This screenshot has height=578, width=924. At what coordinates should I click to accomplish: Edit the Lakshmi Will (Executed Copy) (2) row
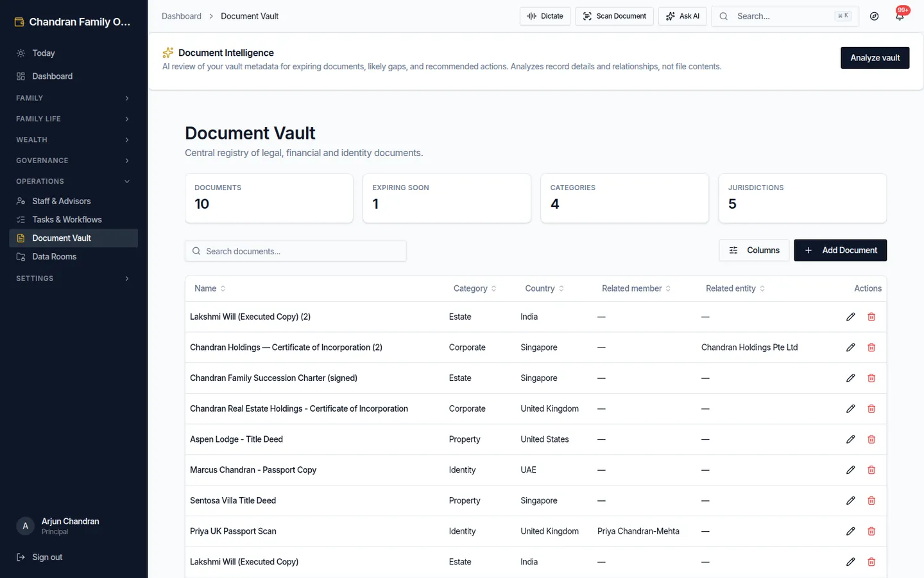(850, 317)
